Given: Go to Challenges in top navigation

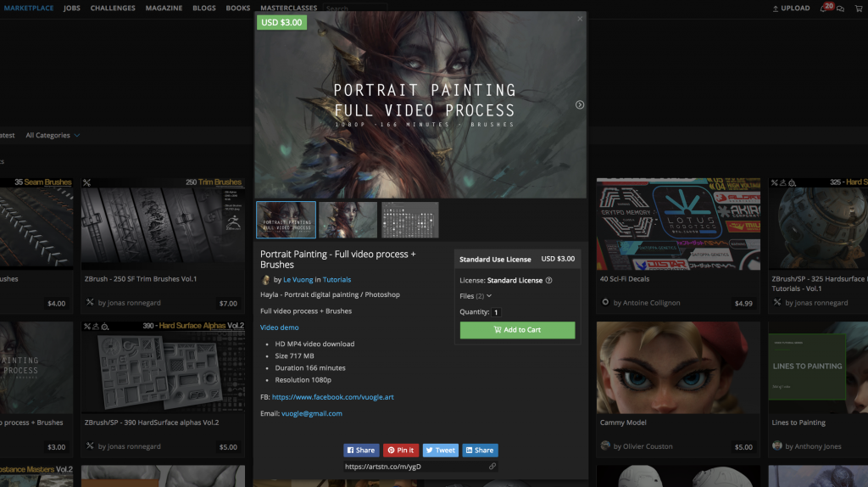Looking at the screenshot, I should point(113,8).
